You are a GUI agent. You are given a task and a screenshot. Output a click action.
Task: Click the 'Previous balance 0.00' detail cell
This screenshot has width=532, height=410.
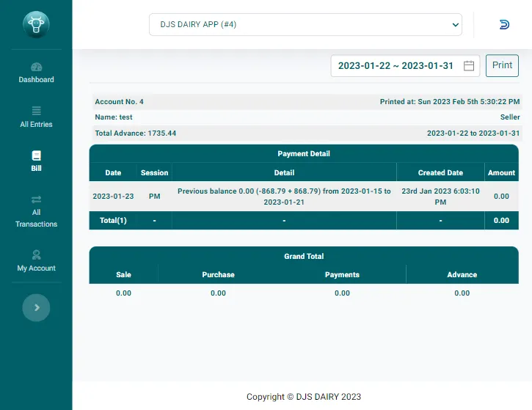284,197
